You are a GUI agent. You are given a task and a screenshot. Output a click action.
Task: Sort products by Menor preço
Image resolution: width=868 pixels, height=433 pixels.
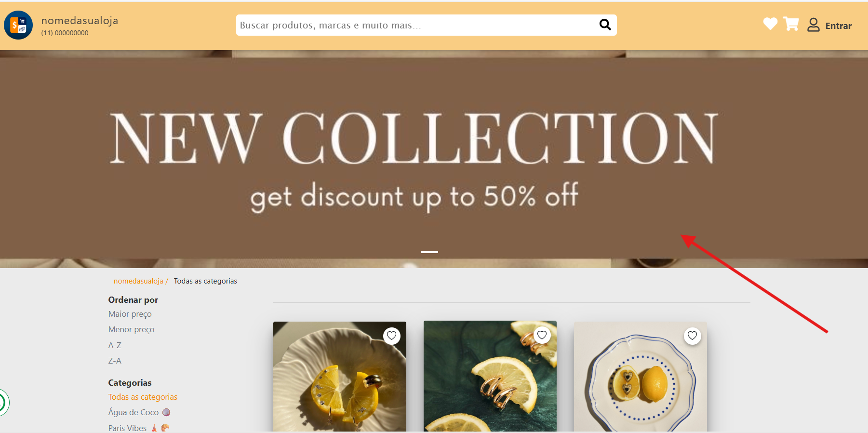[131, 329]
